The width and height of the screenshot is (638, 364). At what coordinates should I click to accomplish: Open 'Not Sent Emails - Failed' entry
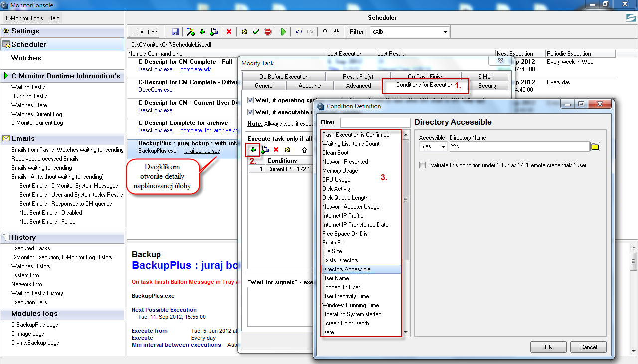point(47,222)
